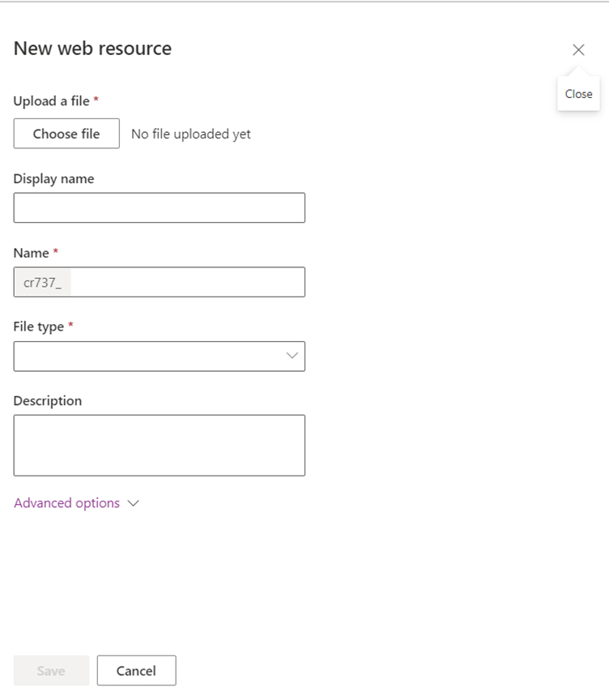609x700 pixels.
Task: Click the No file uploaded yet text
Action: pyautogui.click(x=190, y=133)
